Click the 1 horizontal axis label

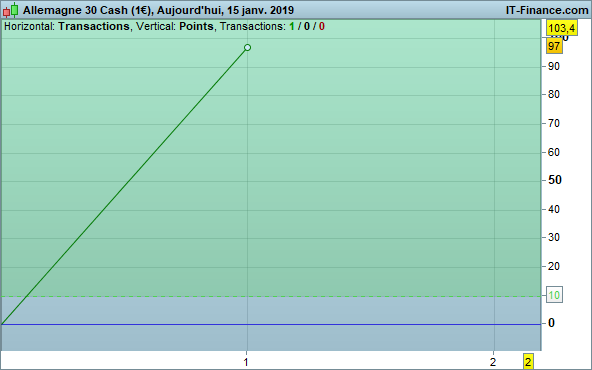246,362
